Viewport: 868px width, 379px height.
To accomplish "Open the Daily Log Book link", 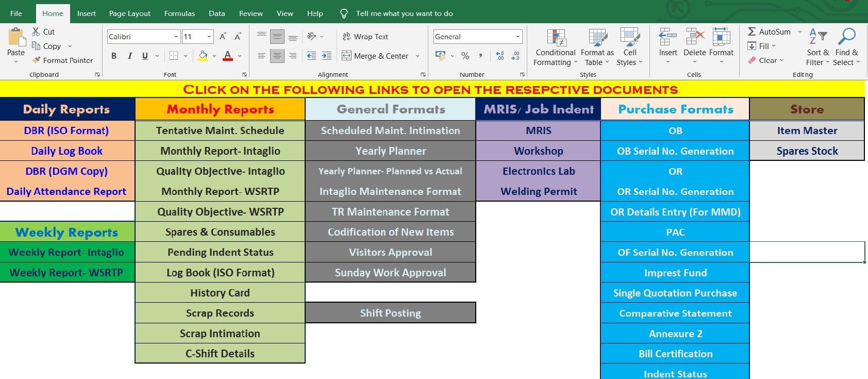I will [x=66, y=151].
